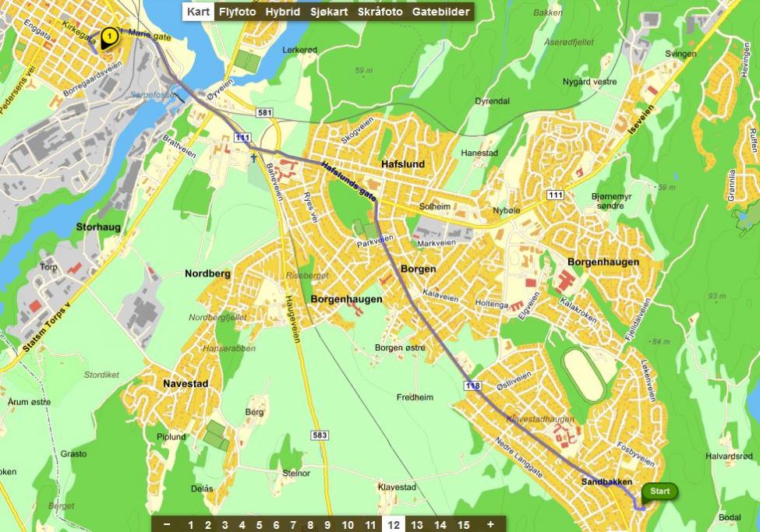The image size is (760, 532).
Task: Click the yellow destination marker 1
Action: click(110, 38)
